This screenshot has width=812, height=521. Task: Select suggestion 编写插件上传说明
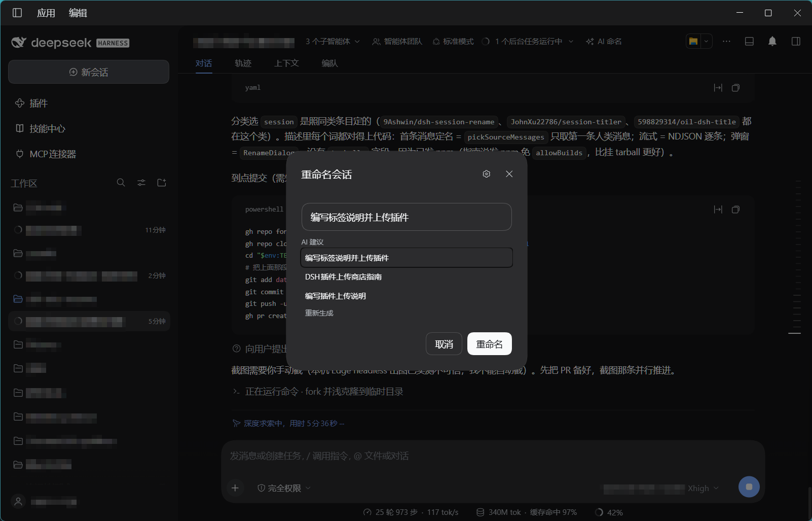[x=407, y=296]
